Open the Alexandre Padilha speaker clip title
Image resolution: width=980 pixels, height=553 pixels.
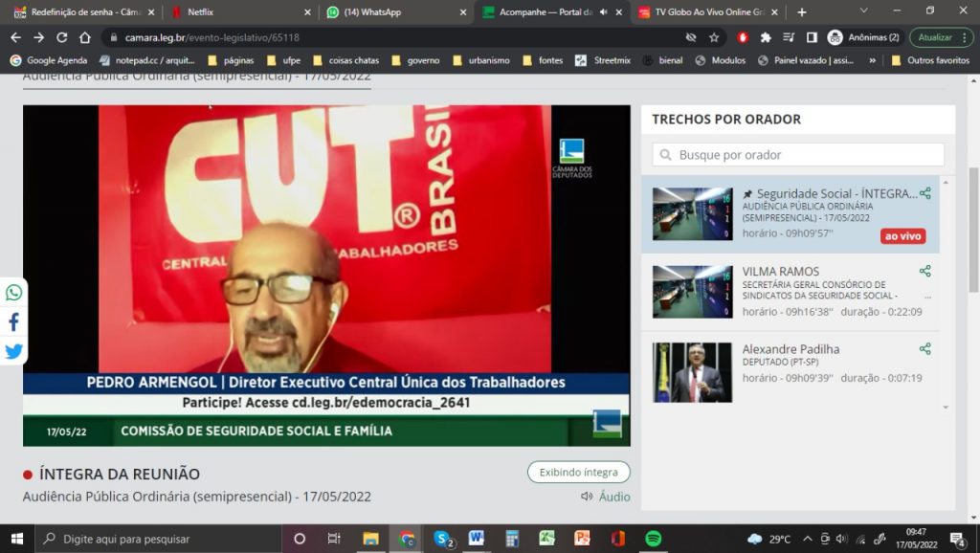pyautogui.click(x=791, y=348)
